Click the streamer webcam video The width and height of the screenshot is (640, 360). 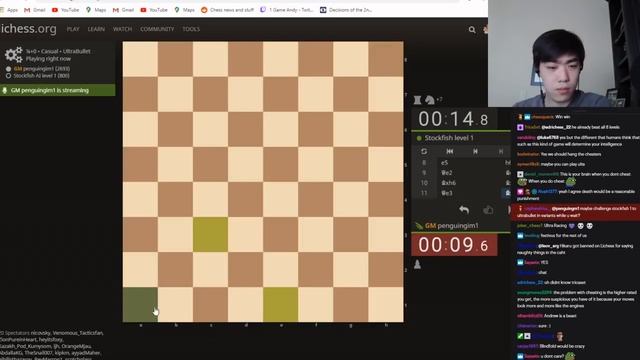564,53
